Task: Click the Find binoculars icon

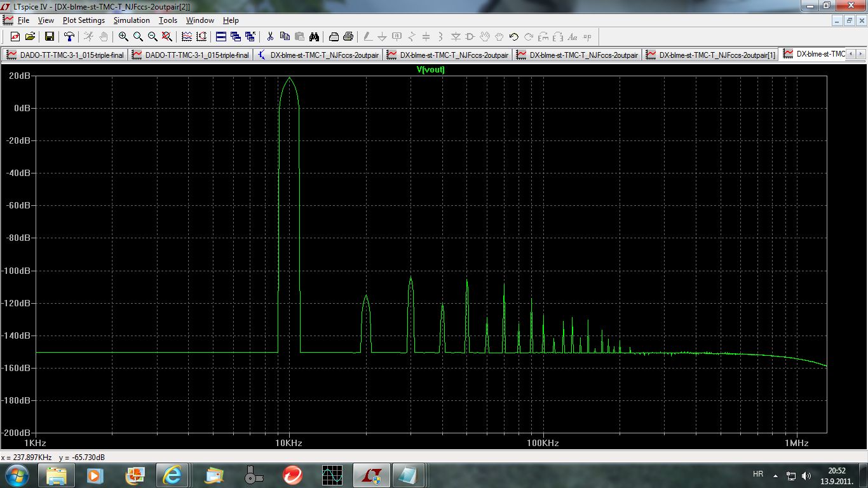Action: click(314, 37)
